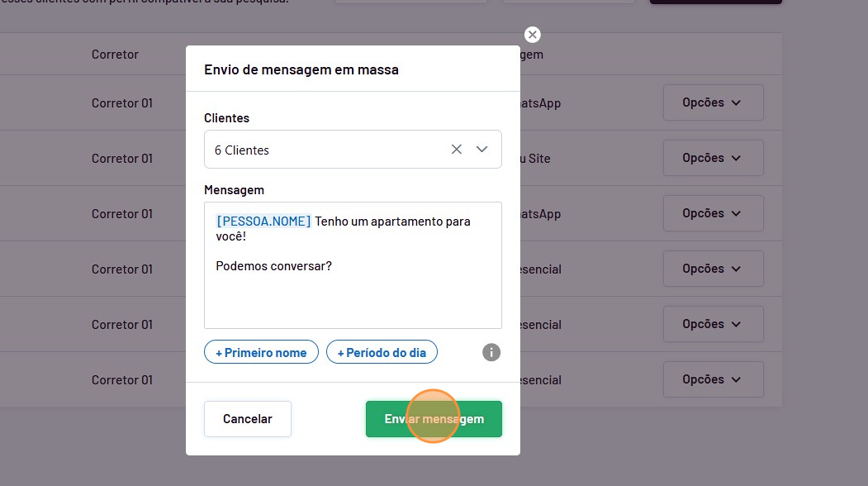Click the [PESSOA.NOME] tag in the message

pos(263,222)
